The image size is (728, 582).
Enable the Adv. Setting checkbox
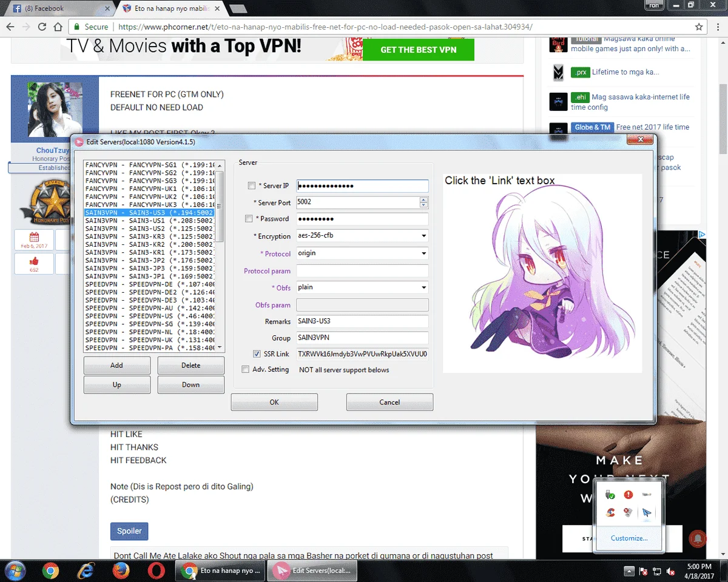pos(245,369)
